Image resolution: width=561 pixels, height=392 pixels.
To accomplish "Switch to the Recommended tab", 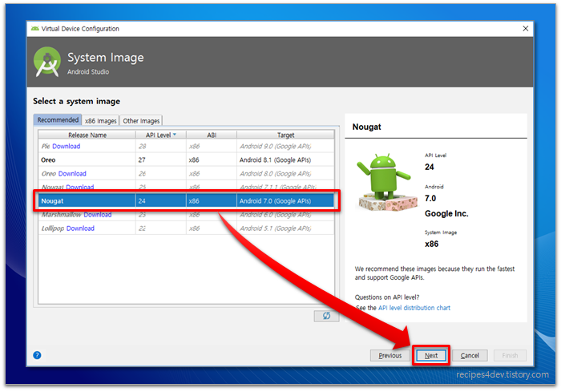I will 58,120.
